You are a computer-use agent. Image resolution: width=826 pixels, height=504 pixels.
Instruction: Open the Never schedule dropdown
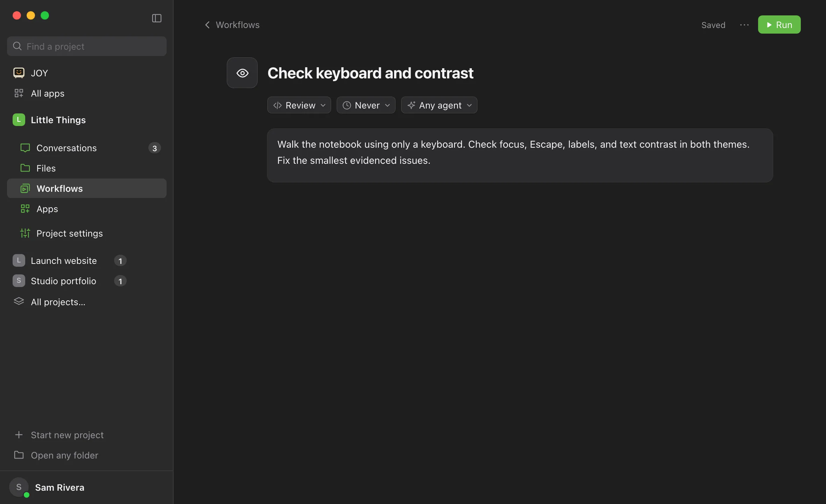(x=366, y=105)
